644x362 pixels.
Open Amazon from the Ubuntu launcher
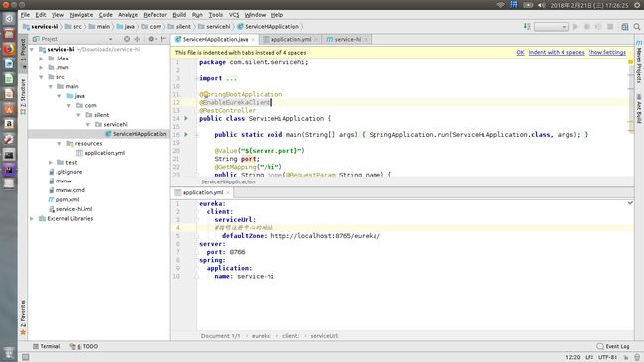[9, 124]
